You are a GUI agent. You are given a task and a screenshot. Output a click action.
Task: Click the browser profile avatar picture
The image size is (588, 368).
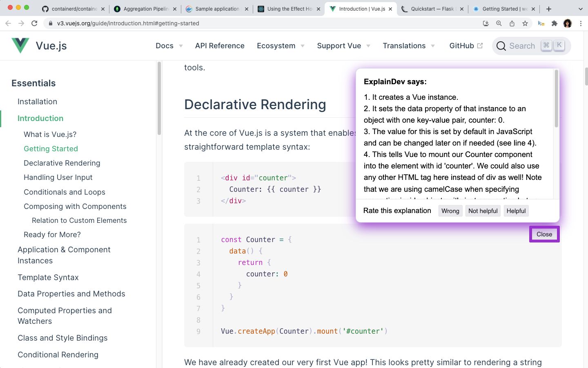tap(568, 23)
